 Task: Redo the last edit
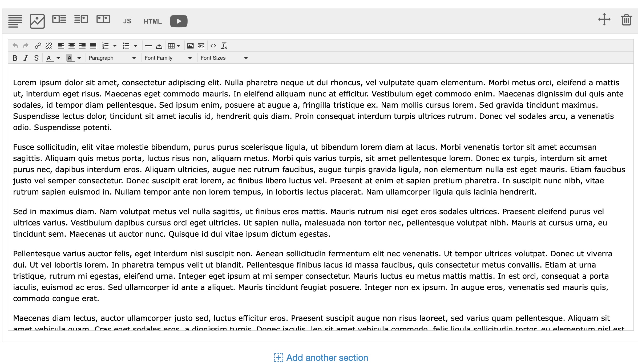[26, 46]
